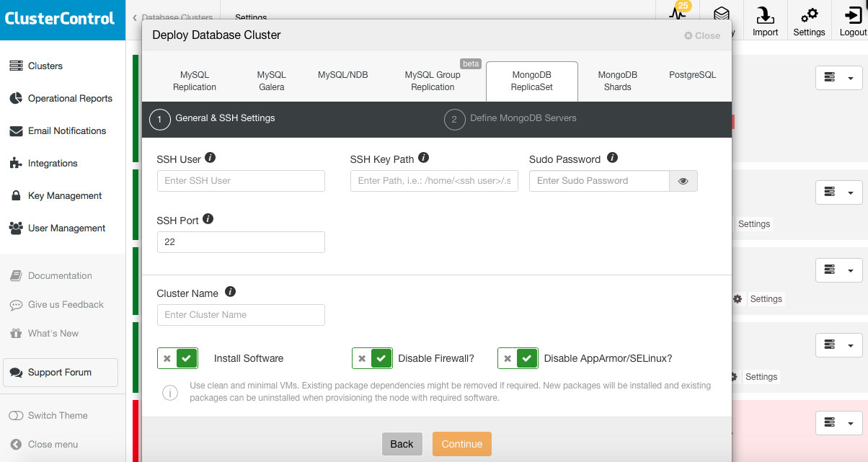Open User Management in the sidebar
Image resolution: width=868 pixels, height=462 pixels.
coord(58,228)
